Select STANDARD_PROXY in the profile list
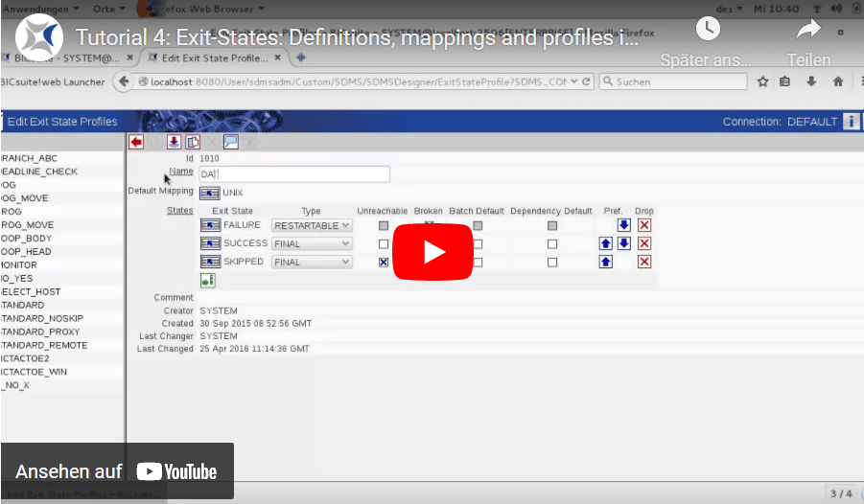Image resolution: width=864 pixels, height=504 pixels. click(x=42, y=332)
